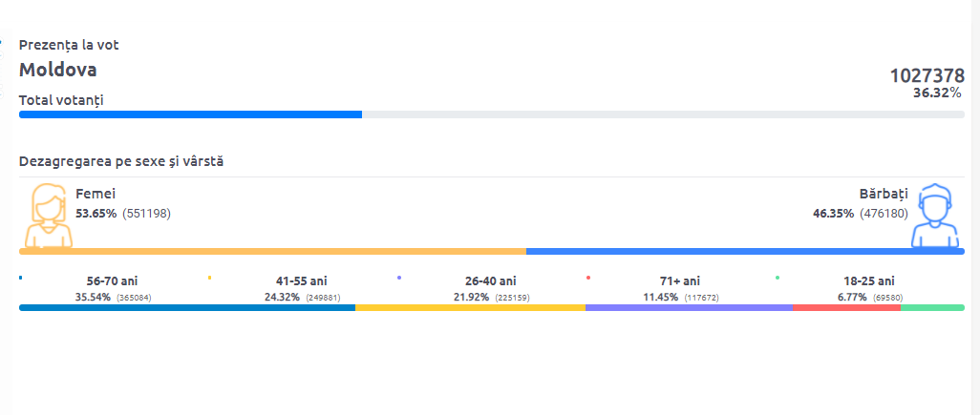Select the red 71+ ani legend dot

click(588, 277)
